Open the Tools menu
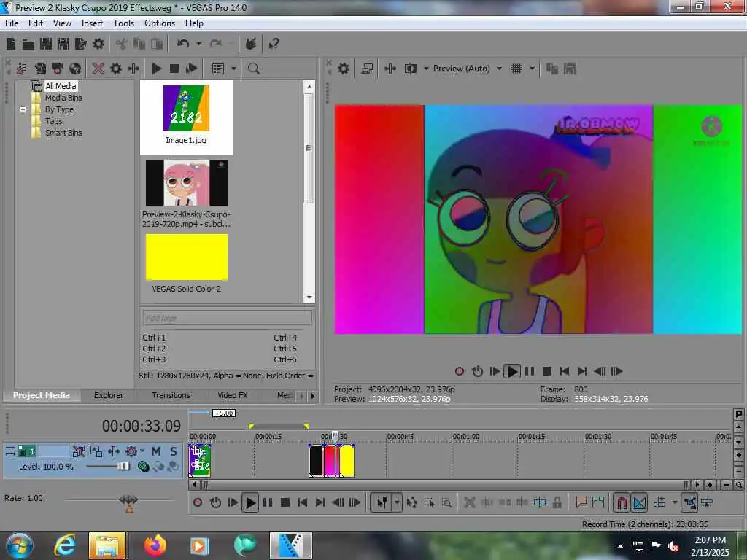The image size is (747, 560). (123, 23)
